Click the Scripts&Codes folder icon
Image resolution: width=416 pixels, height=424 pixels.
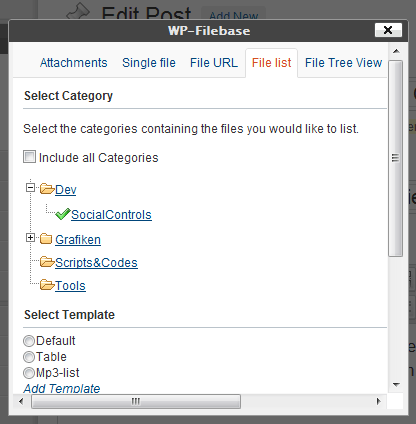pos(47,262)
